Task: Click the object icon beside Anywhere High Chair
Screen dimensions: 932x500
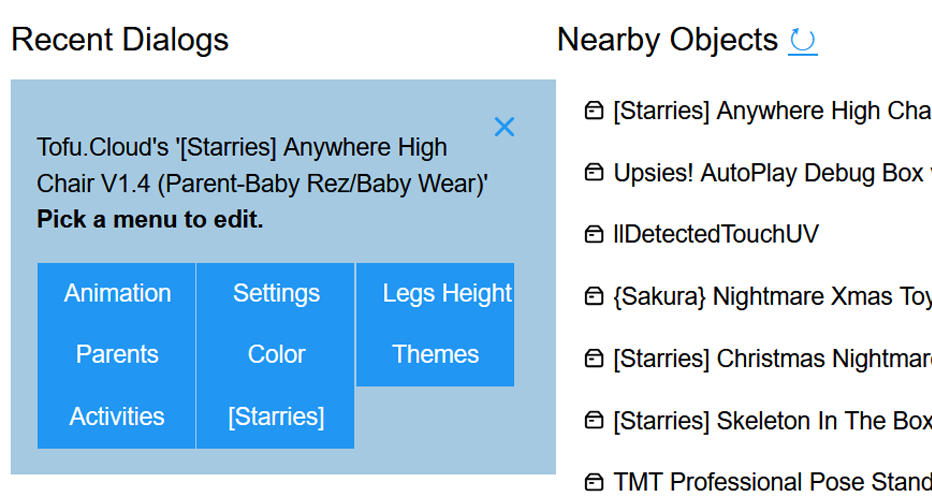Action: [594, 111]
